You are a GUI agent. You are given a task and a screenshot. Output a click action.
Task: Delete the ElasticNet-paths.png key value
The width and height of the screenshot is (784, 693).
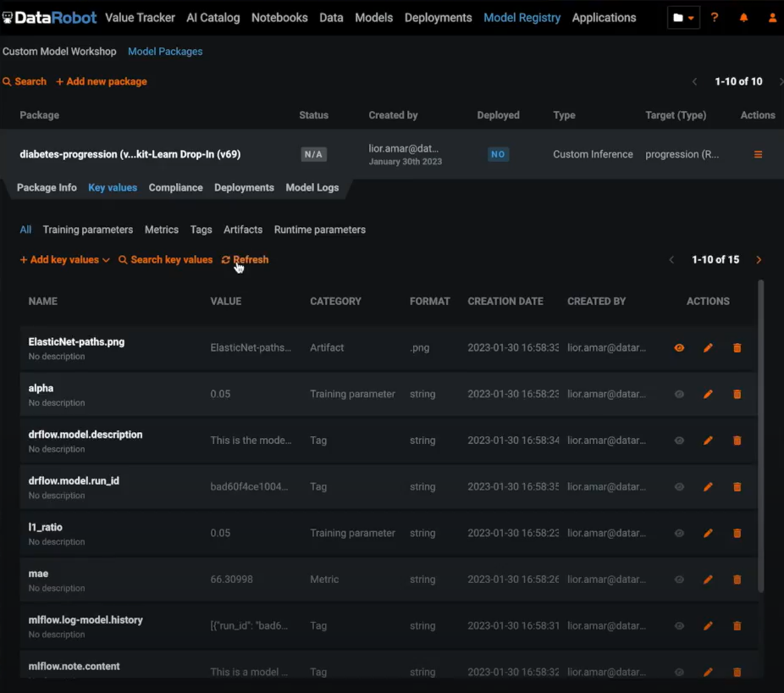(737, 347)
